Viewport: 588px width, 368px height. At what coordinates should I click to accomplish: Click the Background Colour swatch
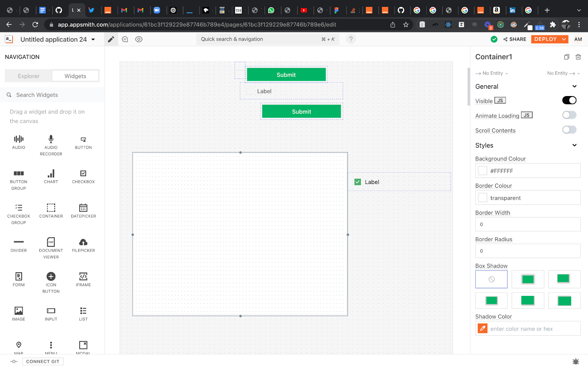point(483,171)
